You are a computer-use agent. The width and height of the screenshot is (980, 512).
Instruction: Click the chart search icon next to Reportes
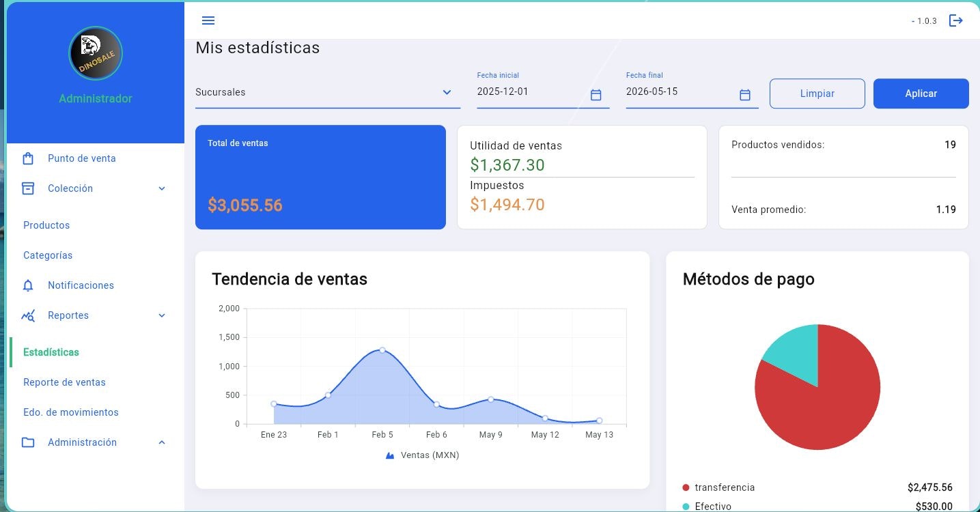[28, 315]
